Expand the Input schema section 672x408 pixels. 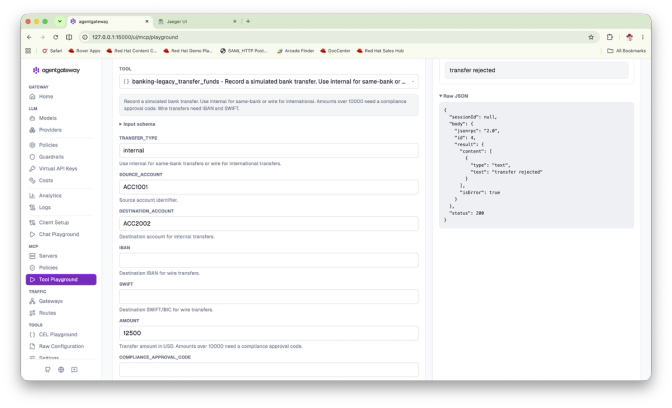137,124
